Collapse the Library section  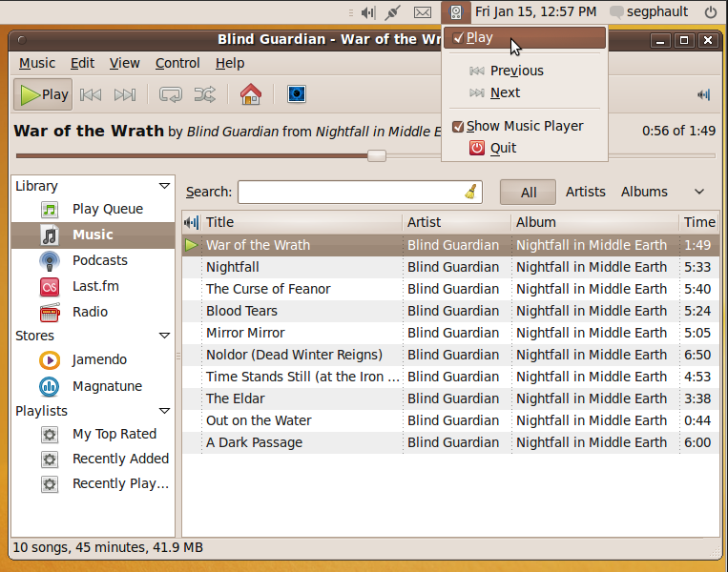point(164,186)
